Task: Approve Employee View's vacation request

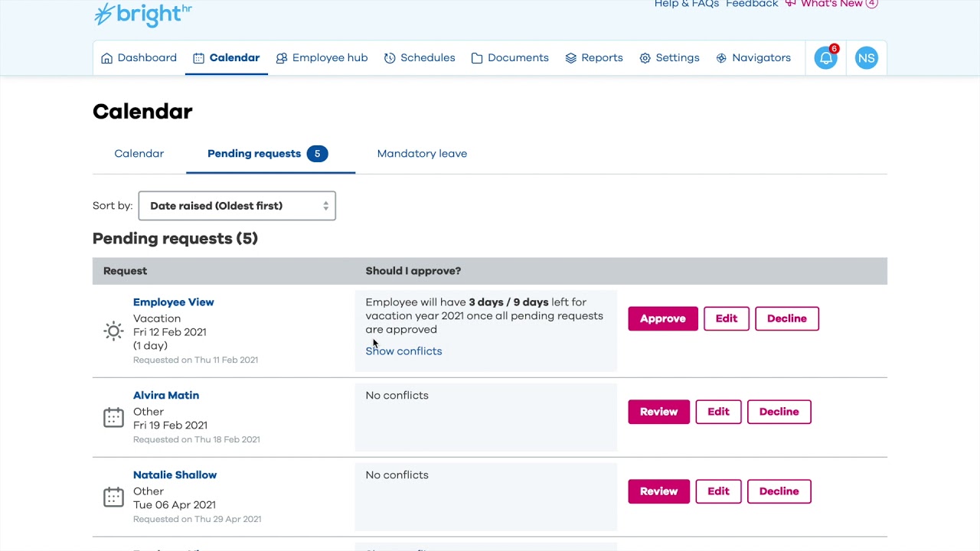Action: pos(662,319)
